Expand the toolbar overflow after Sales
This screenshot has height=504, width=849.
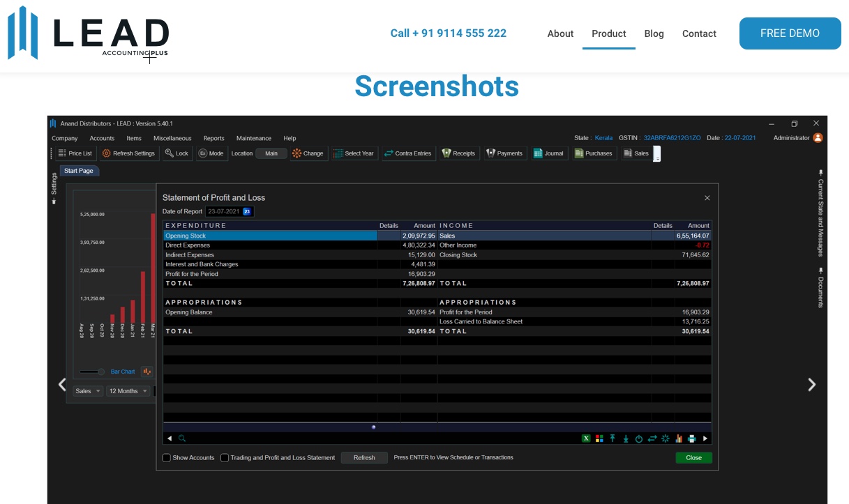point(656,154)
